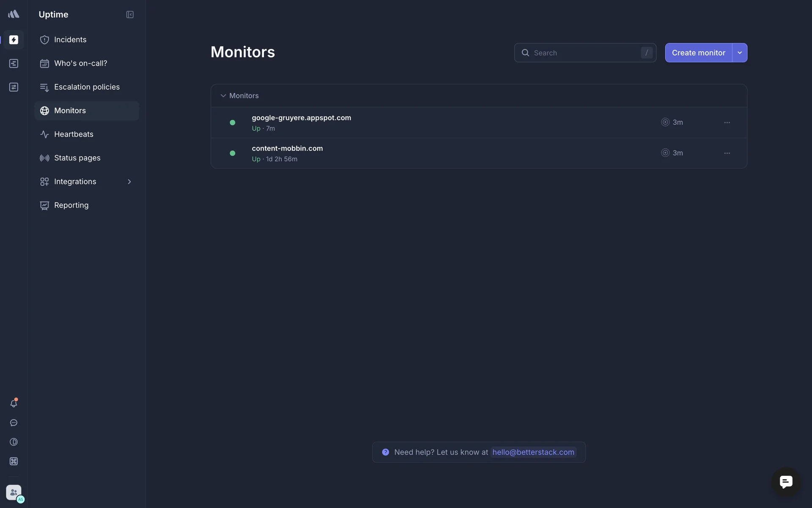Click the hello@betterstack.com email link
The image size is (812, 508).
533,452
